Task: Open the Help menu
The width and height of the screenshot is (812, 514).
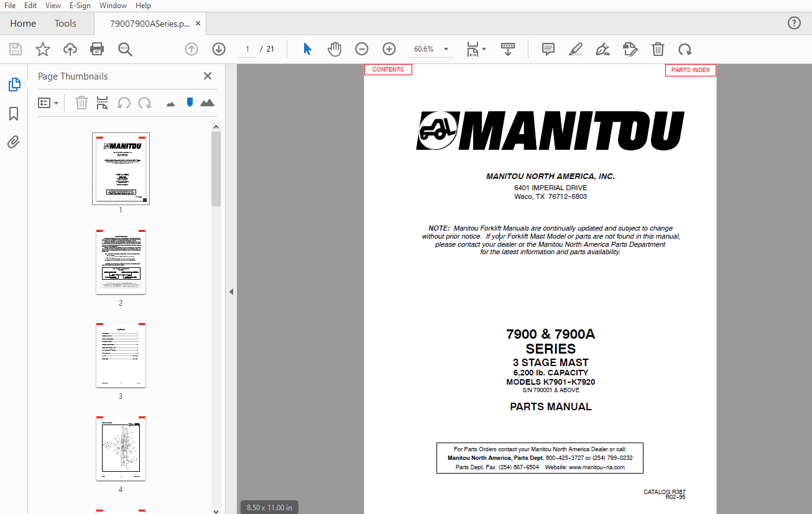Action: click(x=143, y=6)
